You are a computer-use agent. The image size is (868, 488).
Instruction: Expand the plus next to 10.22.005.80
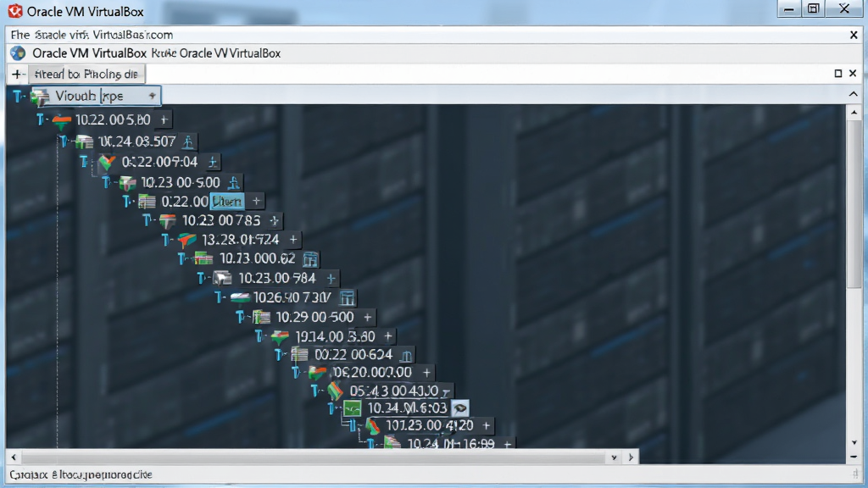(164, 119)
